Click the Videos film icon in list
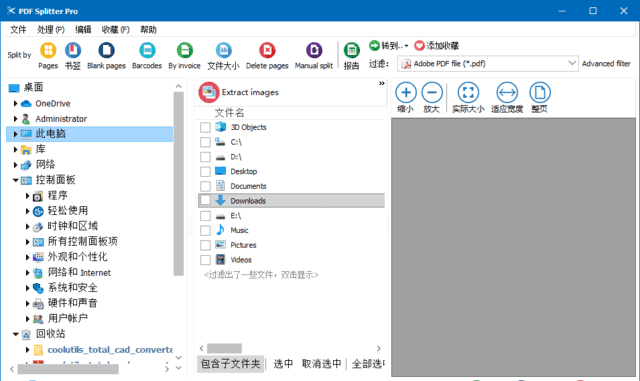Viewport: 640px width, 381px height. [x=220, y=259]
